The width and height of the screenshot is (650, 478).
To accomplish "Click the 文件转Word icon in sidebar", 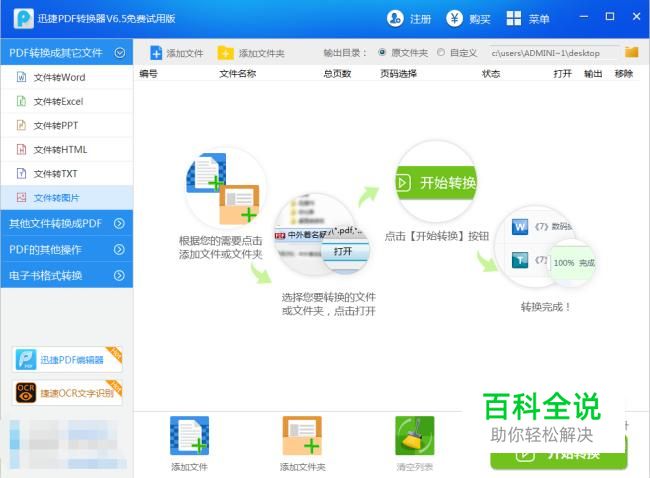I will point(21,77).
